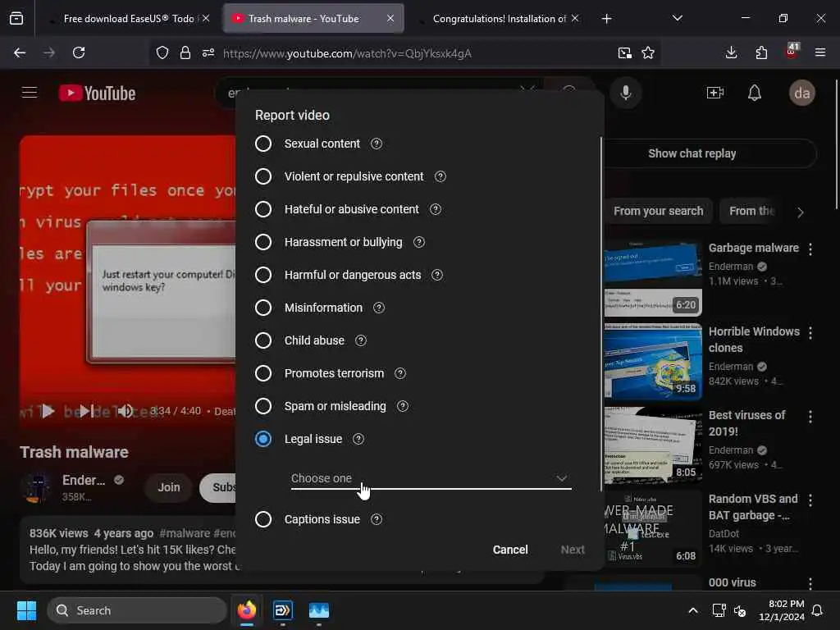Select the From your search chip
Screen dimensions: 840x630
[658, 211]
